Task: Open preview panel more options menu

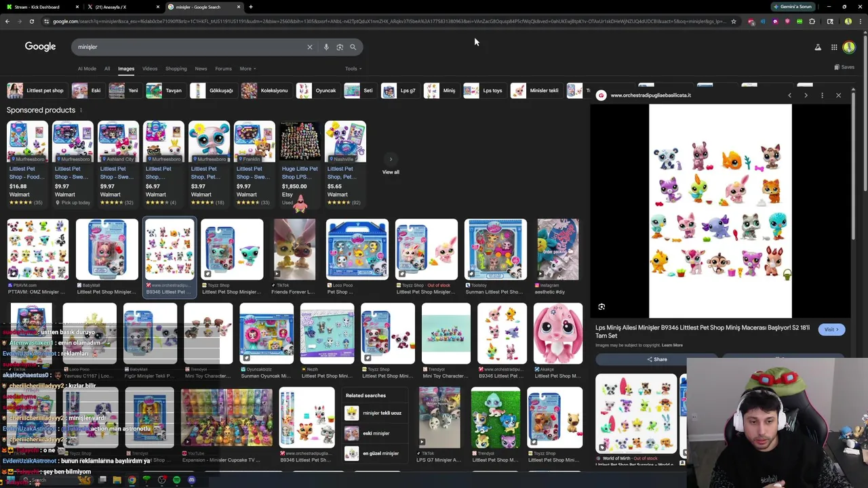Action: pos(822,96)
